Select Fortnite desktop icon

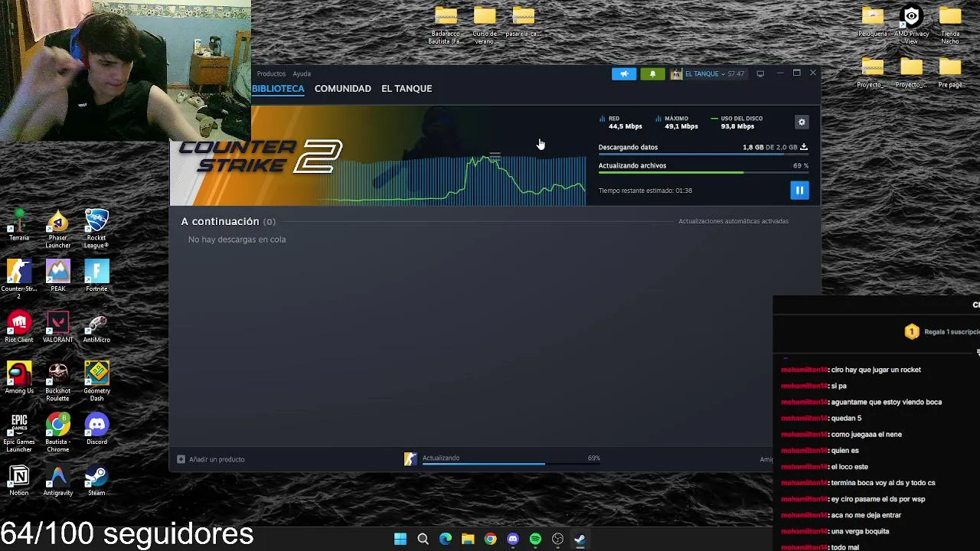click(x=96, y=275)
